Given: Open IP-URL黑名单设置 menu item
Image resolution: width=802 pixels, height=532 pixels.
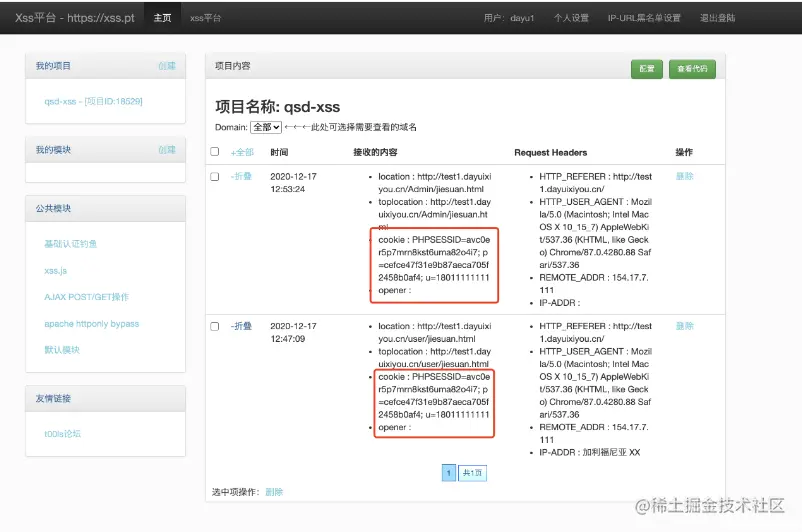Looking at the screenshot, I should click(644, 18).
